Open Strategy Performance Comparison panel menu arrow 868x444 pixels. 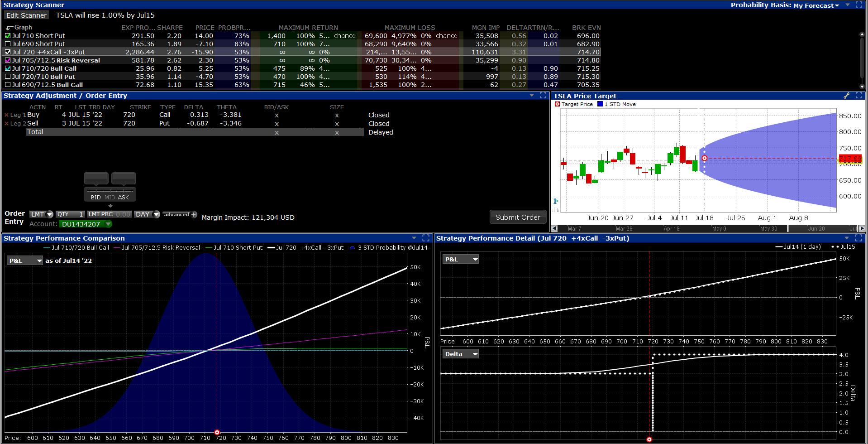coord(414,238)
